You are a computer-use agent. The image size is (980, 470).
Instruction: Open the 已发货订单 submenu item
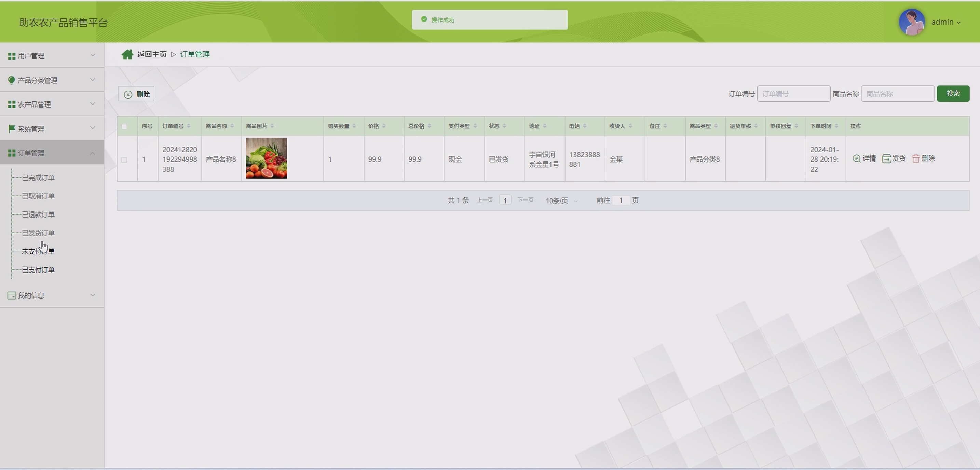coord(38,233)
